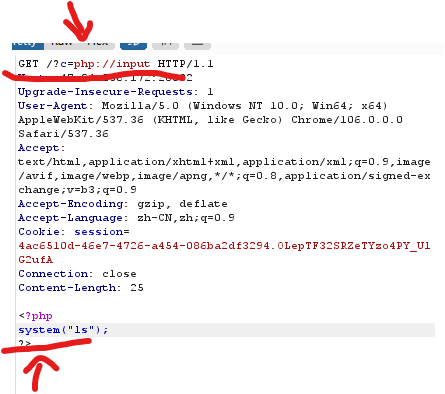445x394 pixels.
Task: Switch to the Raw view tab
Action: point(62,45)
